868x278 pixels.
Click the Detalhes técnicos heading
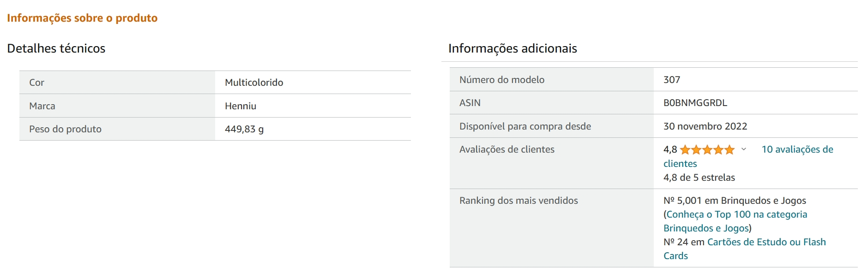(56, 48)
